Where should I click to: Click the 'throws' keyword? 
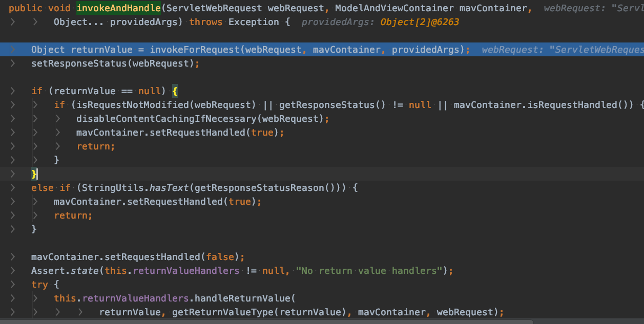click(x=206, y=22)
